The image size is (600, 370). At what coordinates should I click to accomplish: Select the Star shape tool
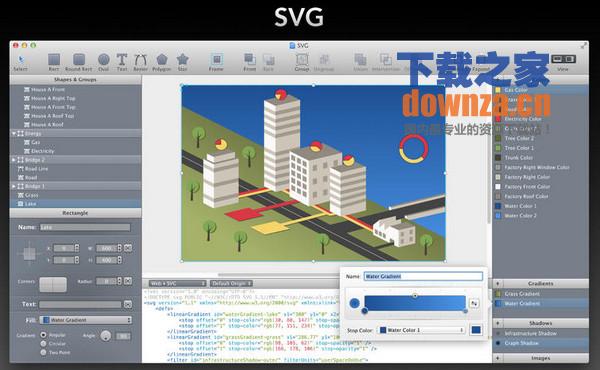point(183,62)
